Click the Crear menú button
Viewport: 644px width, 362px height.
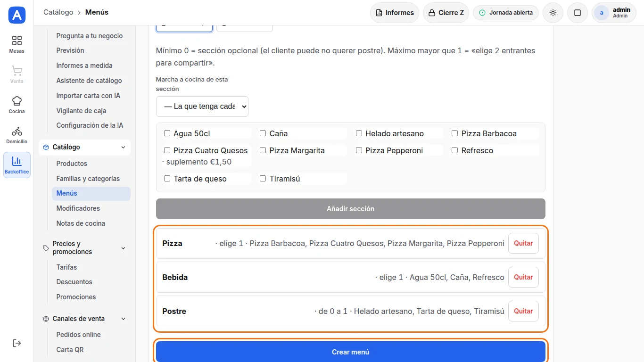click(351, 352)
